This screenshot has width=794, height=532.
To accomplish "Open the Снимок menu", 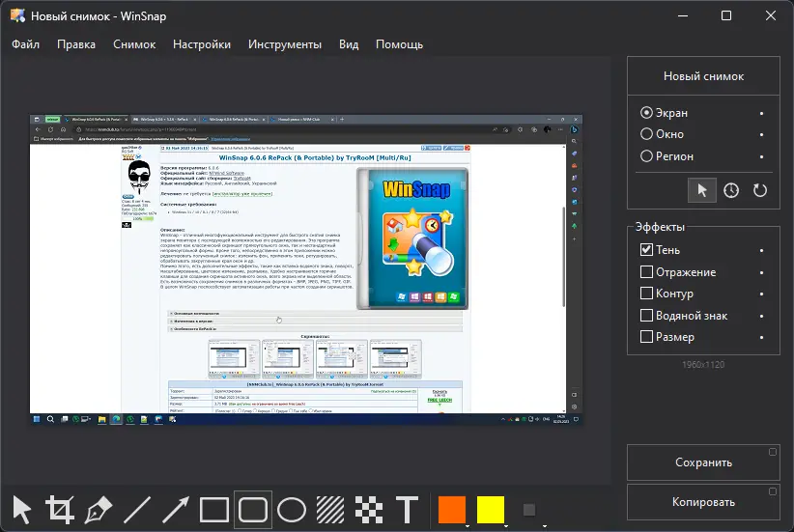I will [x=134, y=44].
